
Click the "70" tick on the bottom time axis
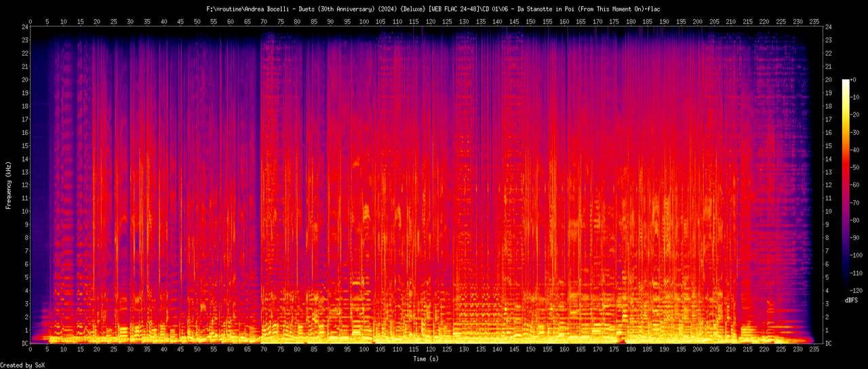coord(264,350)
